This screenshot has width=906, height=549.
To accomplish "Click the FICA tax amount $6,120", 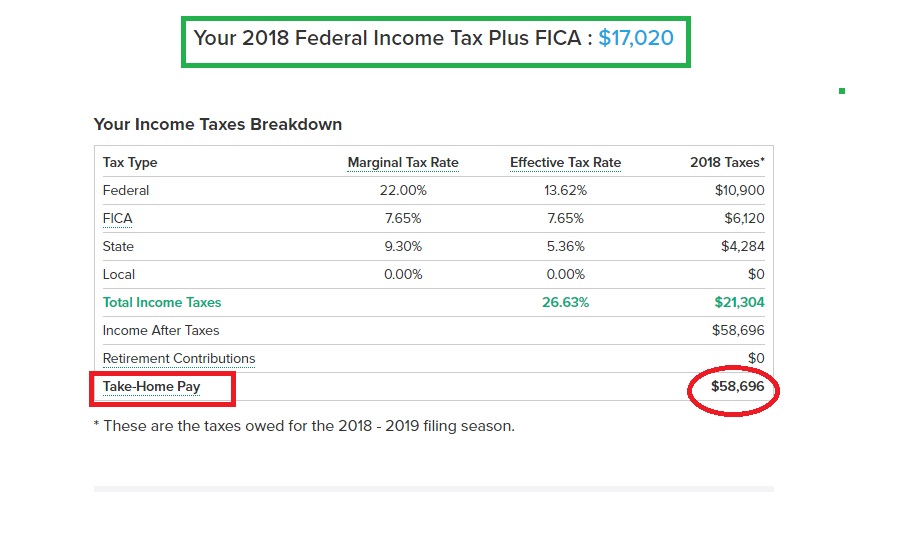I will pyautogui.click(x=744, y=218).
